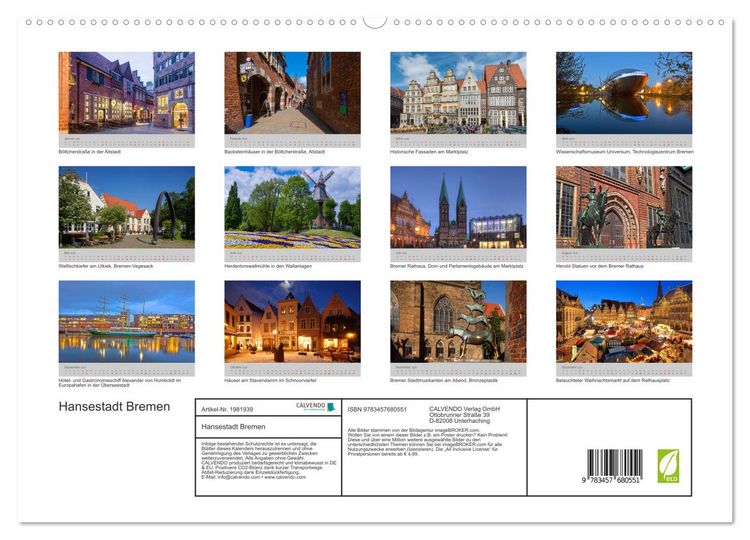Screen dimensions: 750x540
Task: Click 'Artikel-Nr. 1981939' text
Action: point(227,409)
